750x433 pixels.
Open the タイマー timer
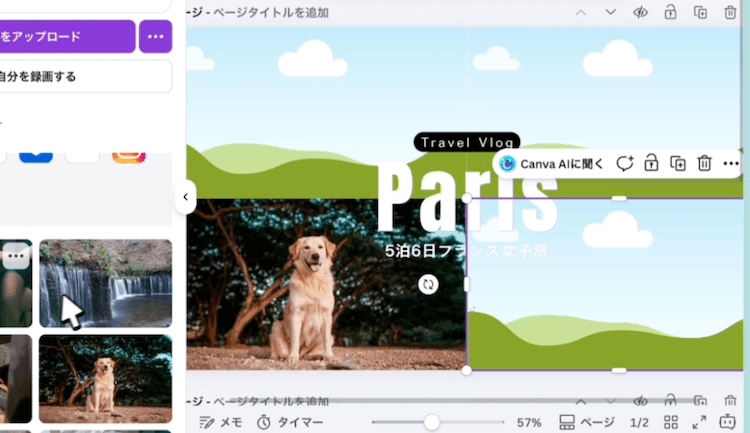[290, 422]
